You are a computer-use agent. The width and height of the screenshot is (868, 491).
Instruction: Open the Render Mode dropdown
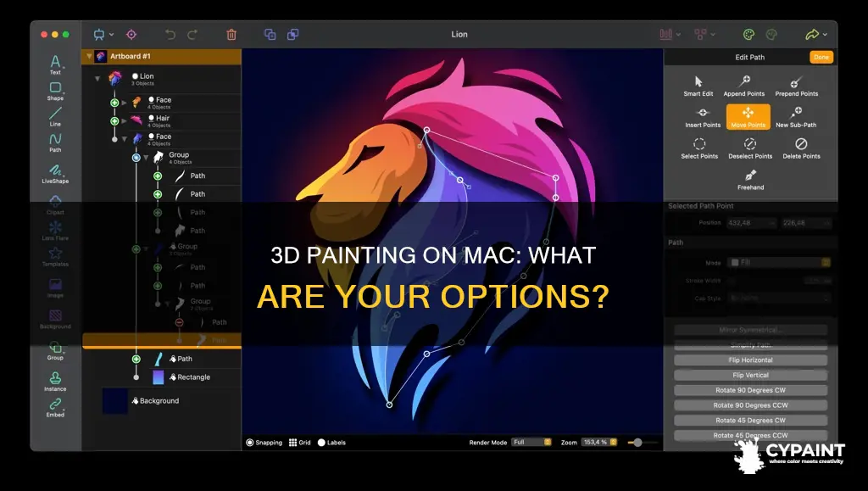tap(531, 443)
